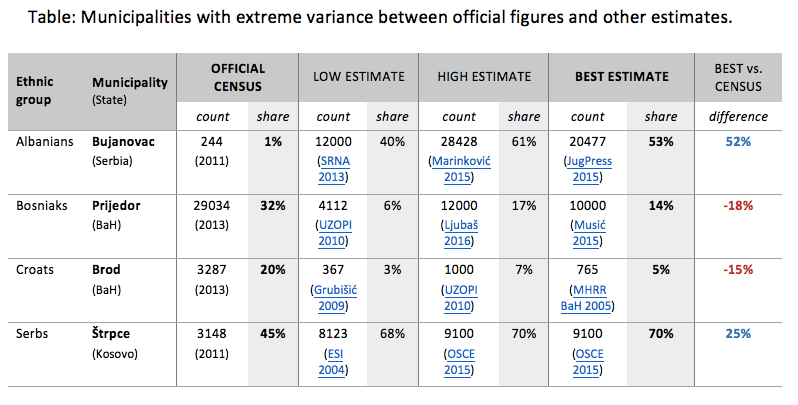Click the Ethnic group column header
This screenshot has width=798, height=405.
point(35,91)
